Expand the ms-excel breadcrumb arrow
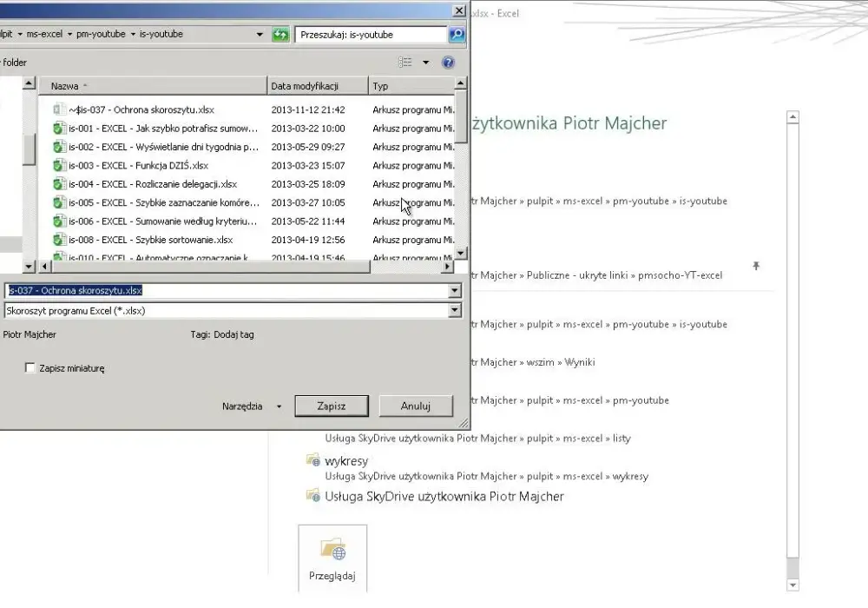868x608 pixels. click(x=69, y=35)
